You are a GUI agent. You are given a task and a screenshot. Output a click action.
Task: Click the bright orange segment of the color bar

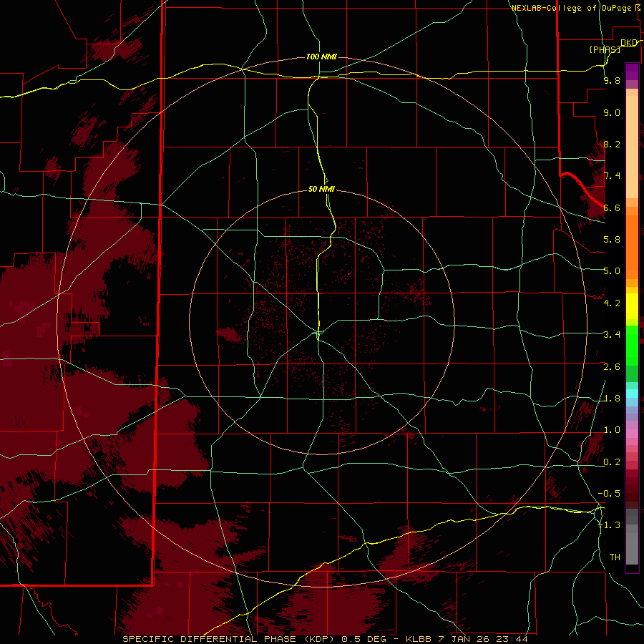click(632, 247)
